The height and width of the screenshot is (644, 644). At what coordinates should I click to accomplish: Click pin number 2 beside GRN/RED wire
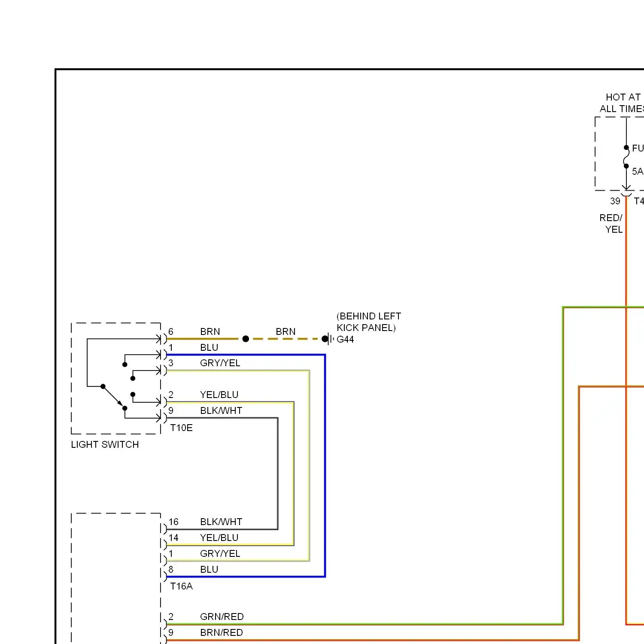point(171,617)
